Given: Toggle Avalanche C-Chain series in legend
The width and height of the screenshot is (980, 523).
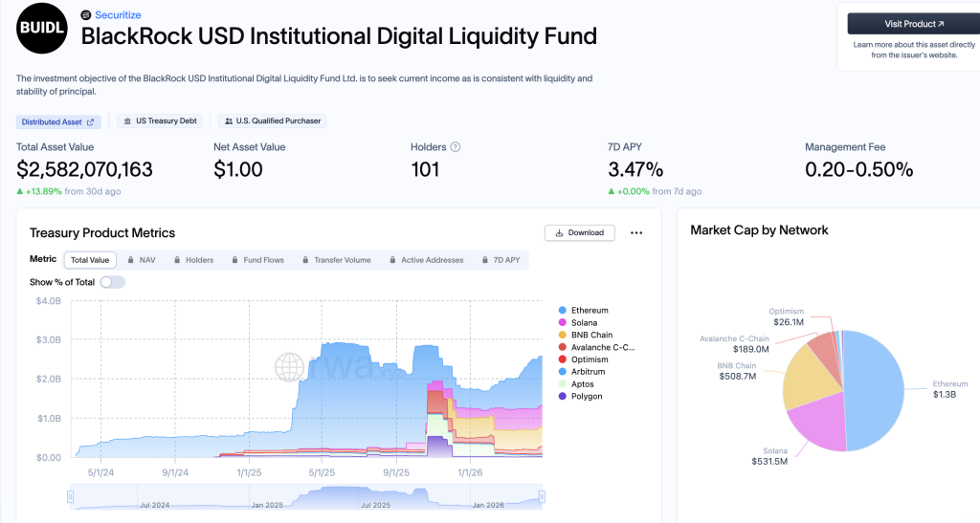Looking at the screenshot, I should [596, 348].
